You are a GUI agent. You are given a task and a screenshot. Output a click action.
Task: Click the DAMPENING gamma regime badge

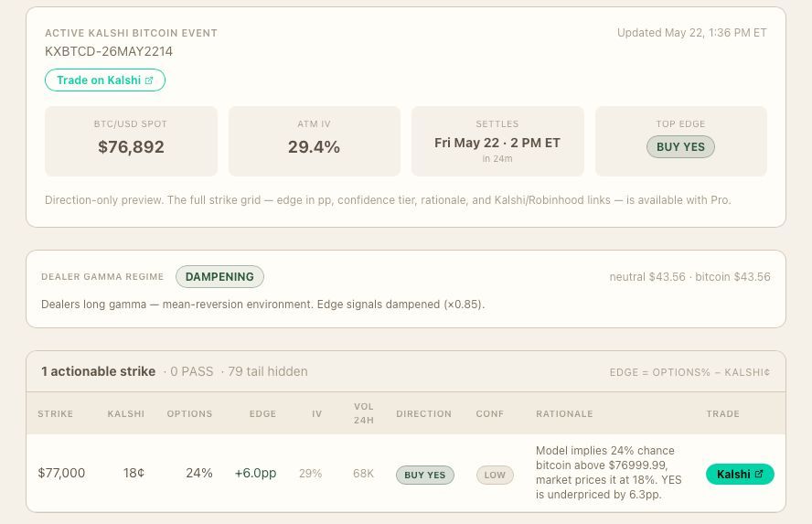(x=219, y=276)
